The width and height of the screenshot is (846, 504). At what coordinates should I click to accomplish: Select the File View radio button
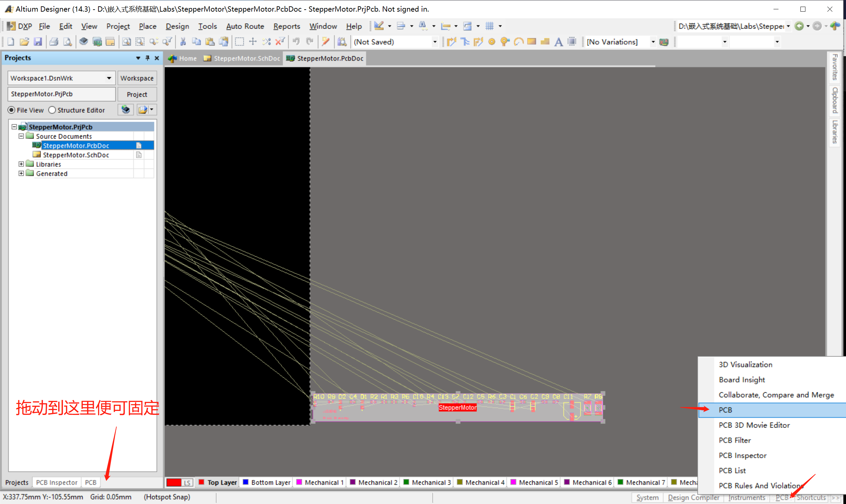coord(12,110)
